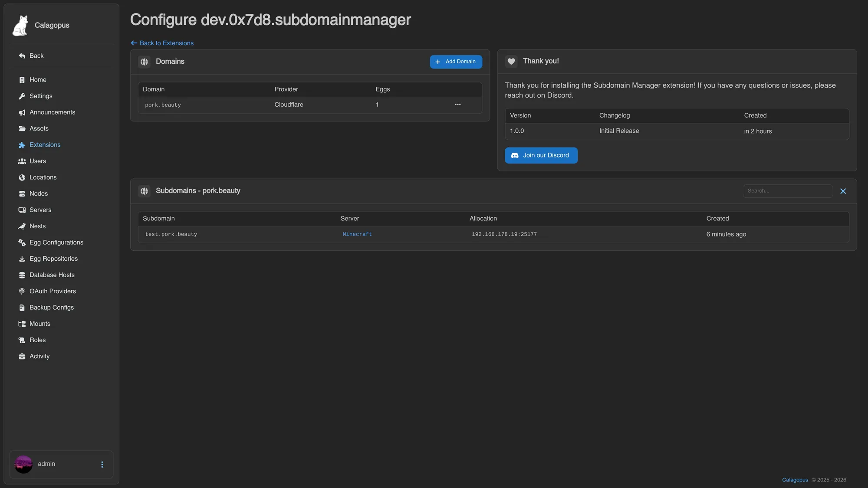Click globe icon beside Subdomains - pork.beauty
The height and width of the screenshot is (488, 868).
click(144, 191)
